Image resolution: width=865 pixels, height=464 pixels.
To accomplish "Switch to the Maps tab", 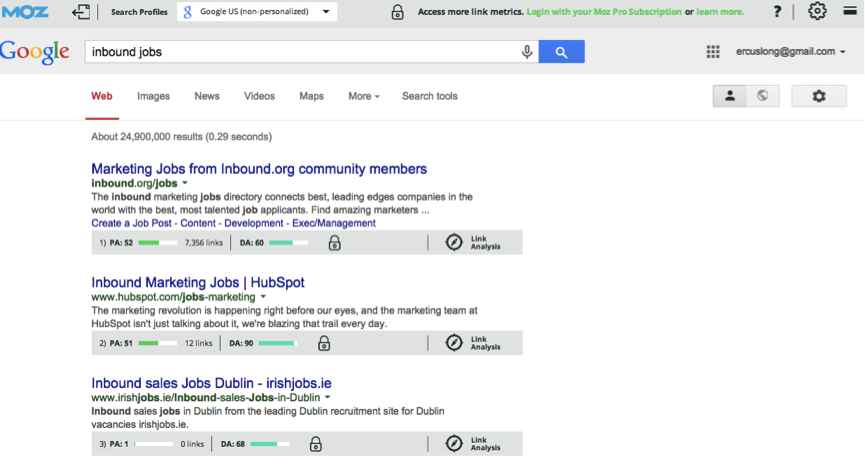I will tap(311, 96).
